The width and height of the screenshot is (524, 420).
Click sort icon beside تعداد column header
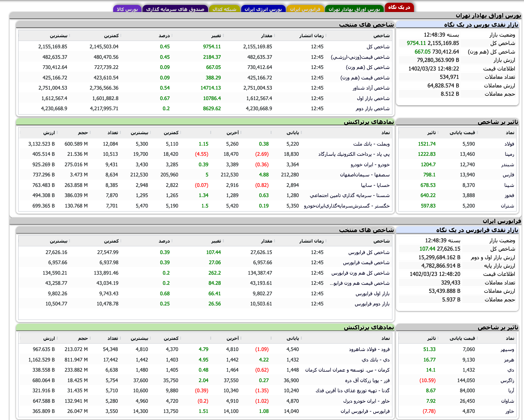[x=120, y=133]
